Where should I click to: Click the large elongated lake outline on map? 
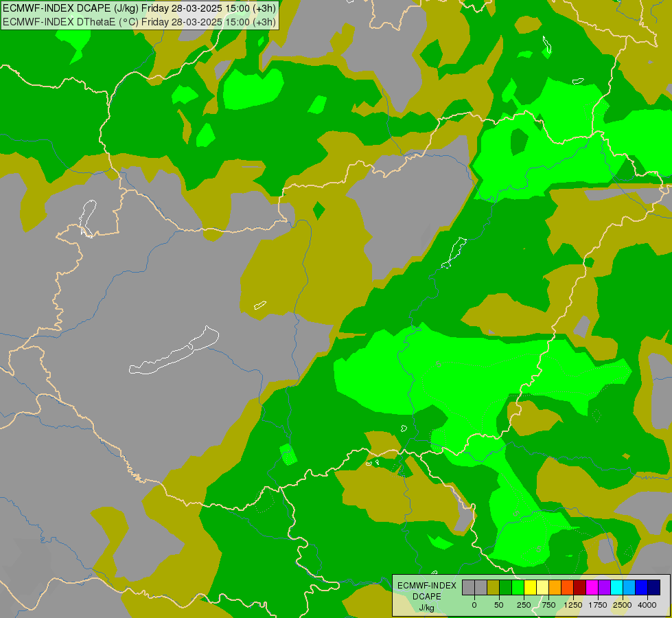[x=174, y=350]
